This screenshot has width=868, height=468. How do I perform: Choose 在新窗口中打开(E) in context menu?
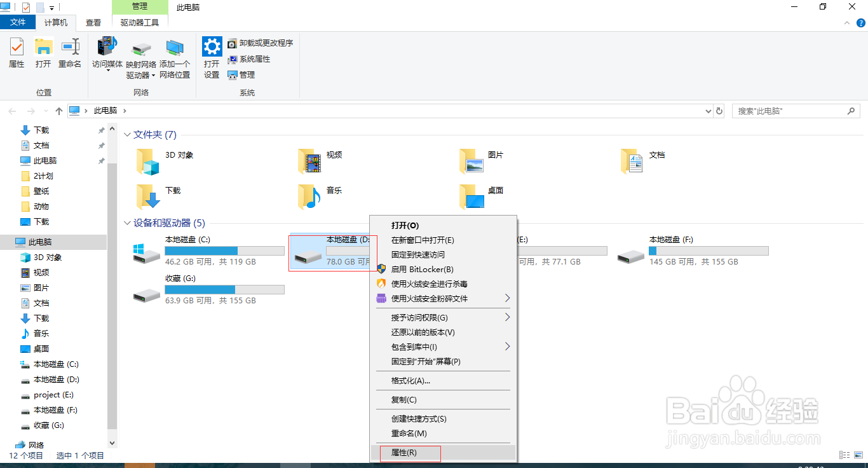pyautogui.click(x=444, y=240)
